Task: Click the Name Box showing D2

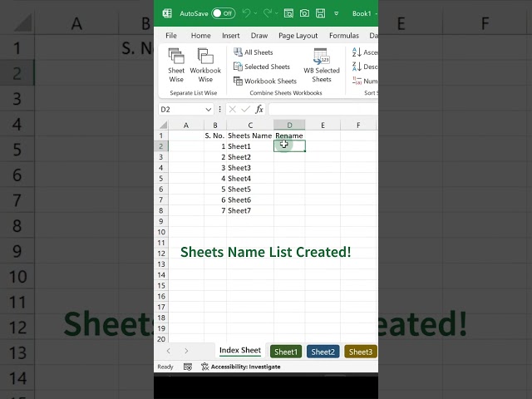Action: pyautogui.click(x=181, y=109)
